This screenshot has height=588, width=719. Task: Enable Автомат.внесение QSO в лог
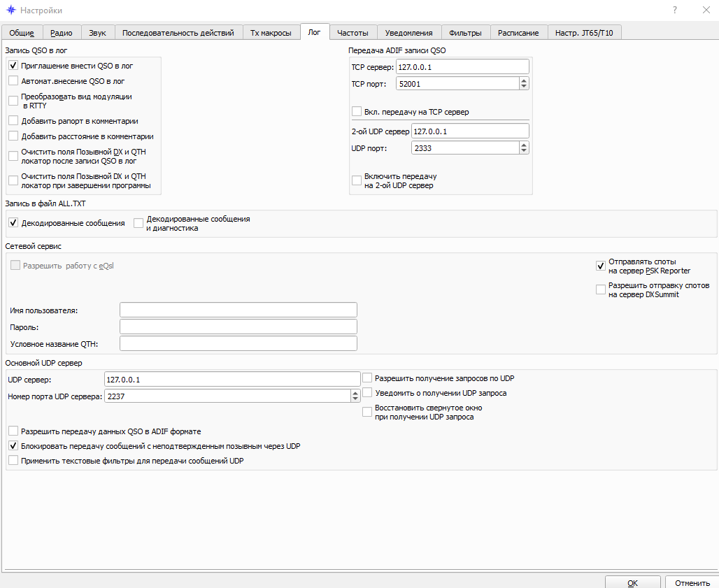pos(13,81)
